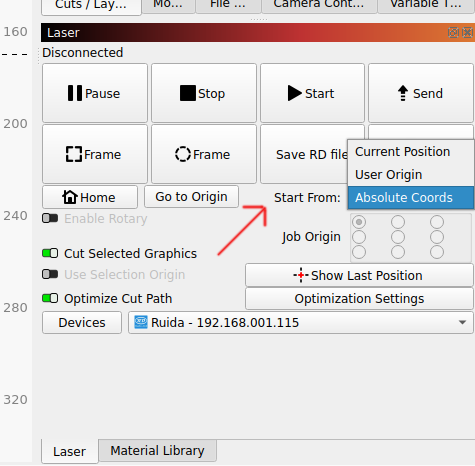The image size is (475, 466).
Task: Disable the Optimize Cut Path switch
Action: tap(50, 298)
